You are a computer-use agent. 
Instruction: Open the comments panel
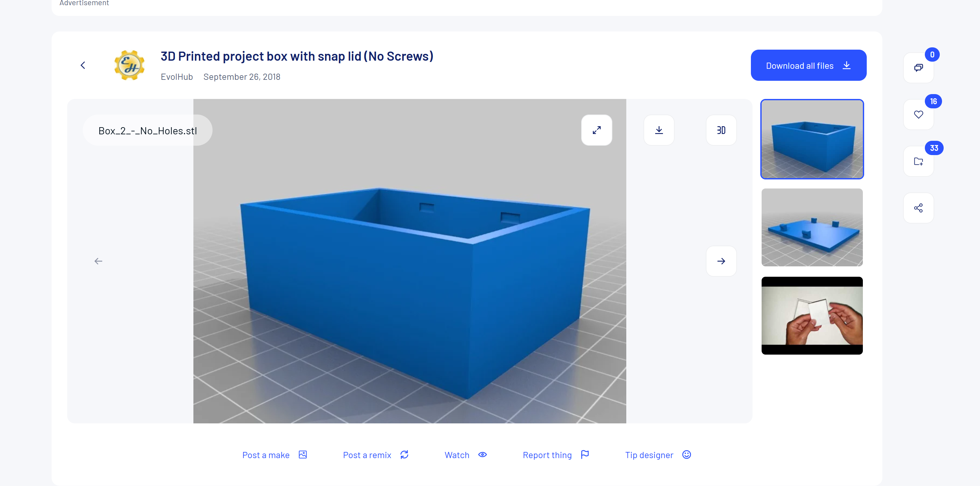click(x=918, y=68)
